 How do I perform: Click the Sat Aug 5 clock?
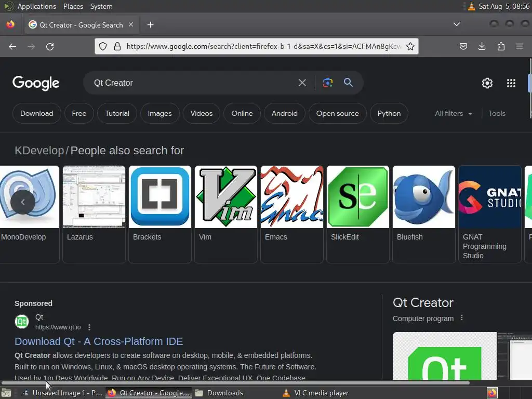click(x=504, y=6)
